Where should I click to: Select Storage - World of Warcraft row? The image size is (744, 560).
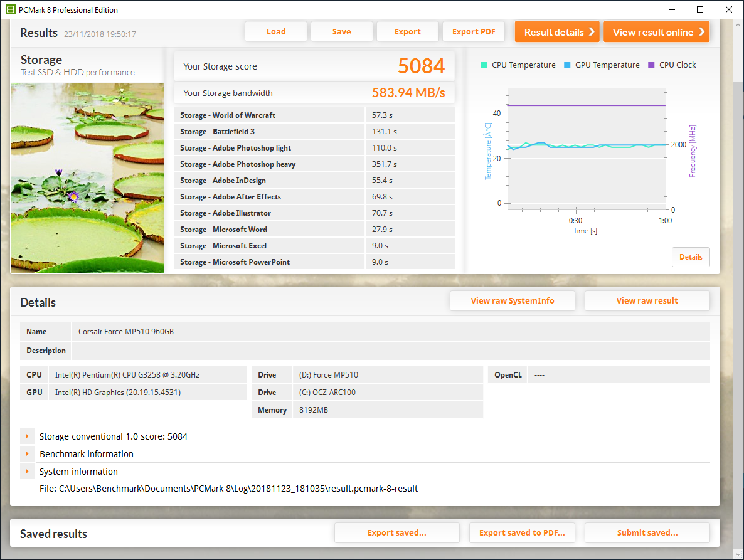click(314, 115)
